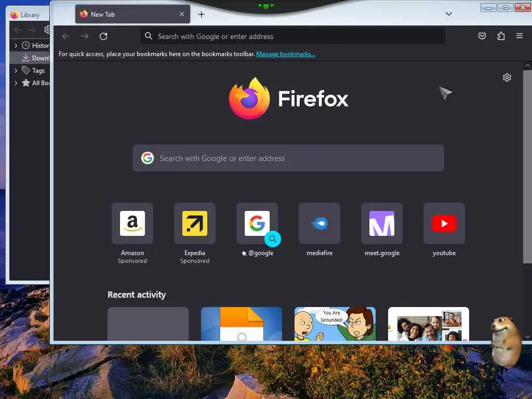Select Tags item in Library window

34,71
